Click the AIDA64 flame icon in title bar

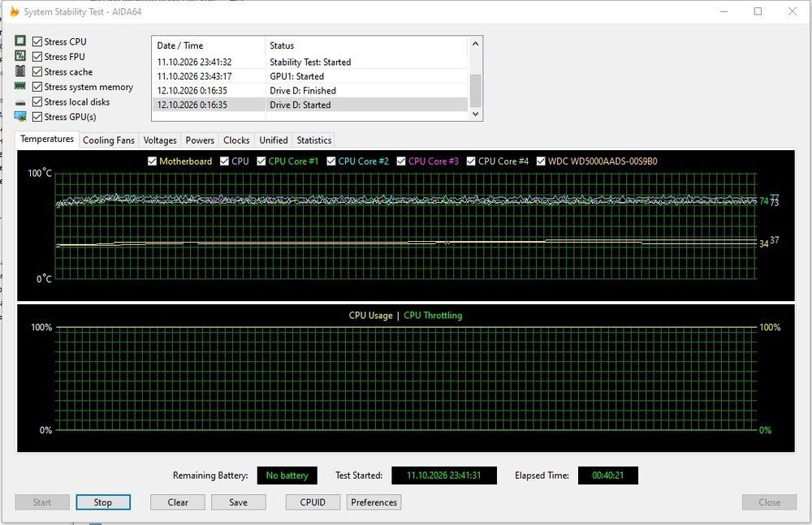[x=14, y=11]
